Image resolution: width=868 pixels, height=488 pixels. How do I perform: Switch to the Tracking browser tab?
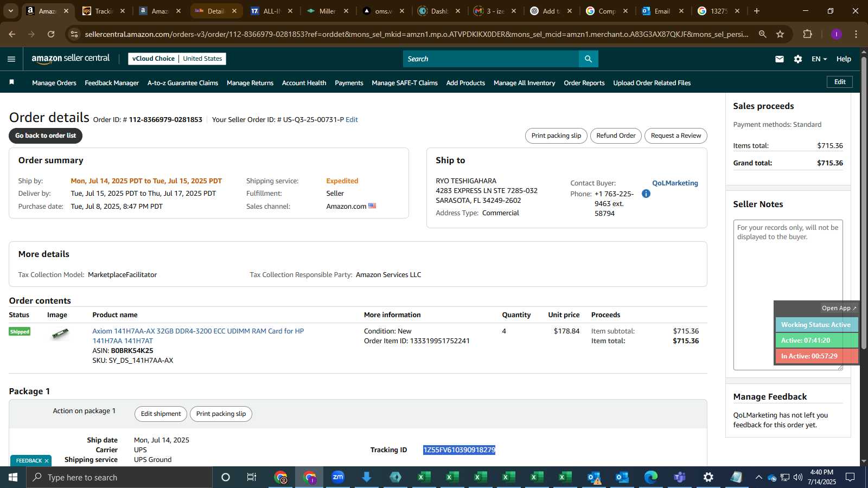[103, 11]
